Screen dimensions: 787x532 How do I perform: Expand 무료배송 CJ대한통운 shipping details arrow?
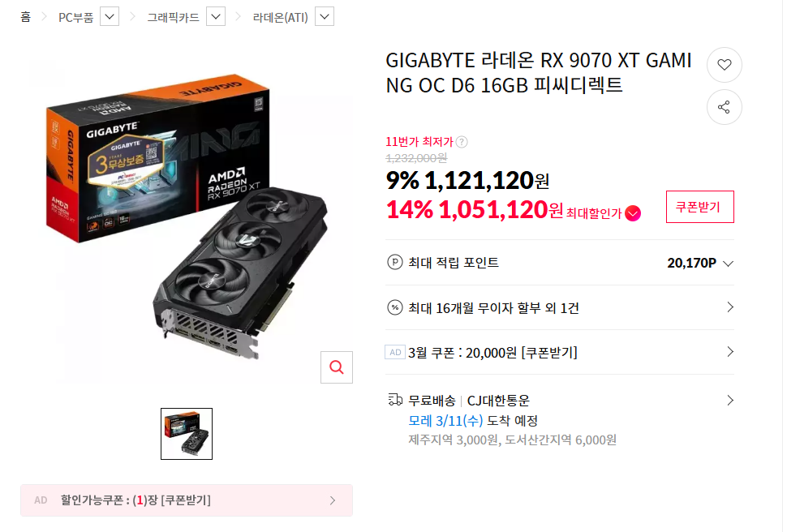730,400
